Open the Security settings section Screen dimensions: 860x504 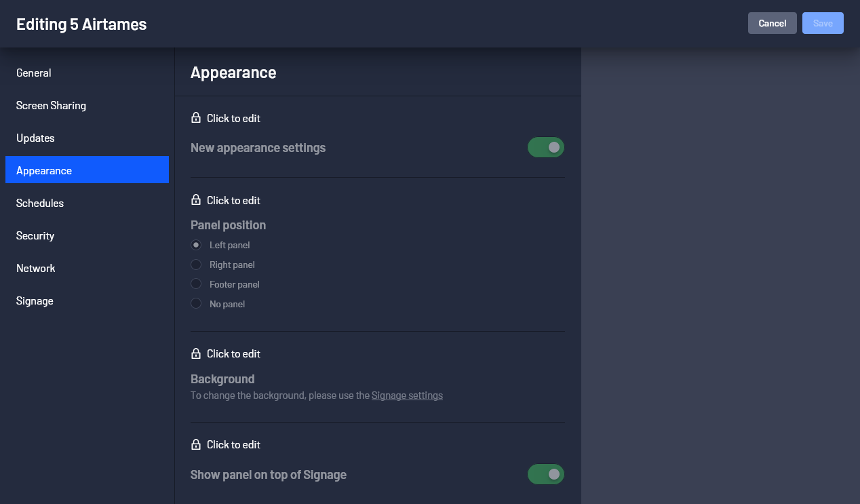point(87,236)
